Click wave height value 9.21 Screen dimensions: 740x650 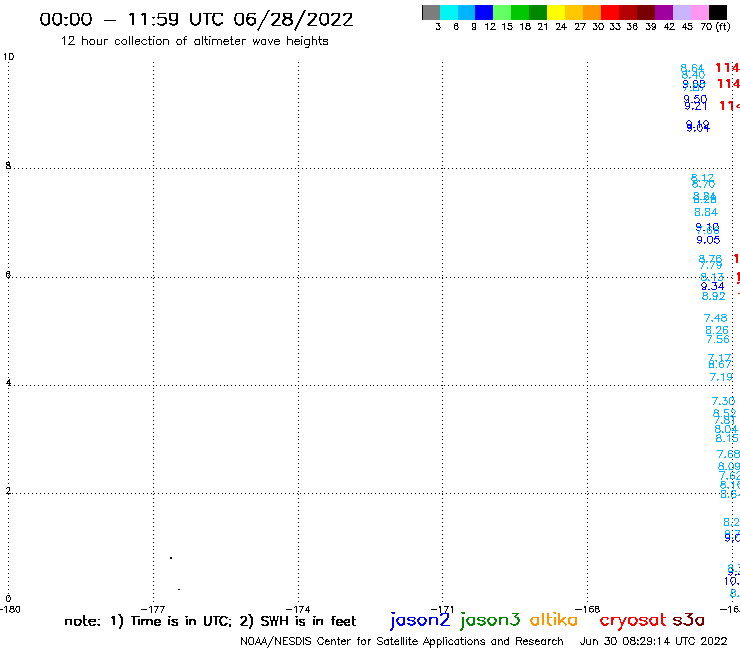pos(696,107)
